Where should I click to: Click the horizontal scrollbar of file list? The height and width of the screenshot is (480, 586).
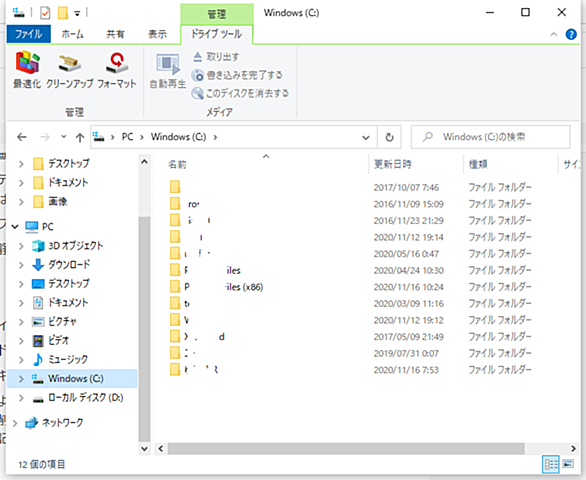pyautogui.click(x=346, y=448)
